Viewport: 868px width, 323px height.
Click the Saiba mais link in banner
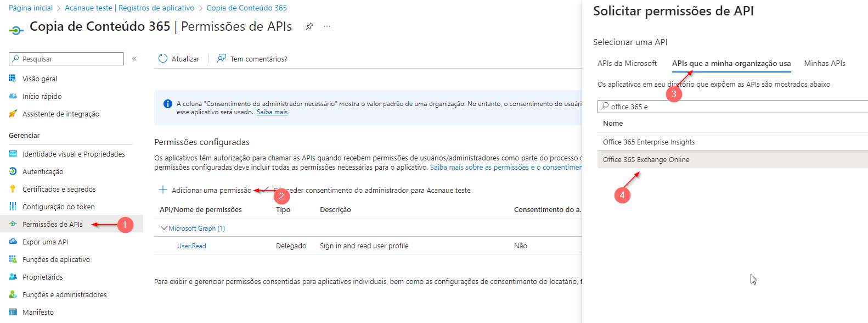pyautogui.click(x=272, y=112)
